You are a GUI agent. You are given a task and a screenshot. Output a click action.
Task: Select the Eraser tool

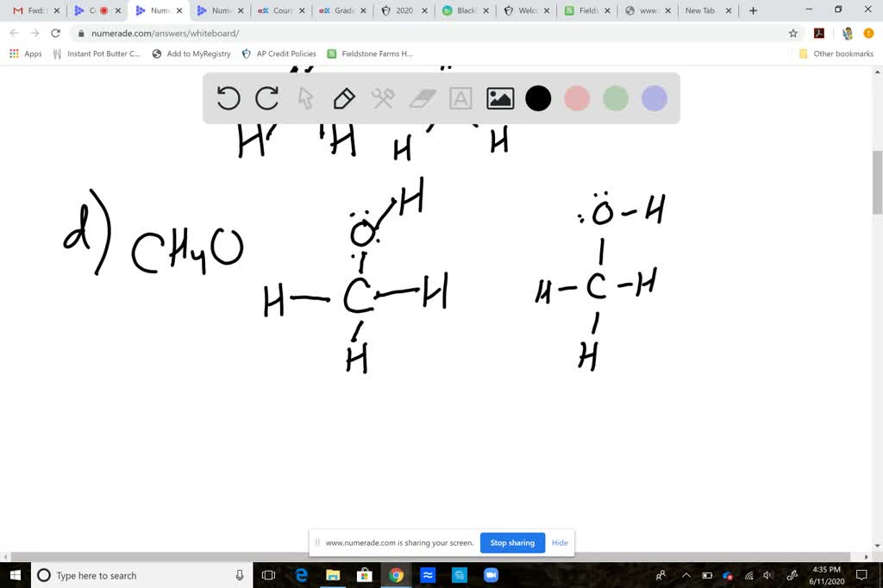tap(422, 98)
